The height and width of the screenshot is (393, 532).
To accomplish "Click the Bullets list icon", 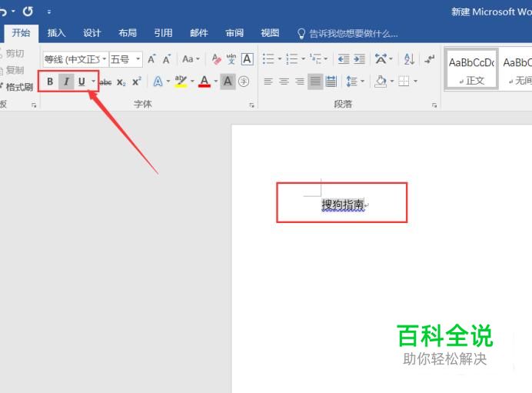I will tap(268, 59).
